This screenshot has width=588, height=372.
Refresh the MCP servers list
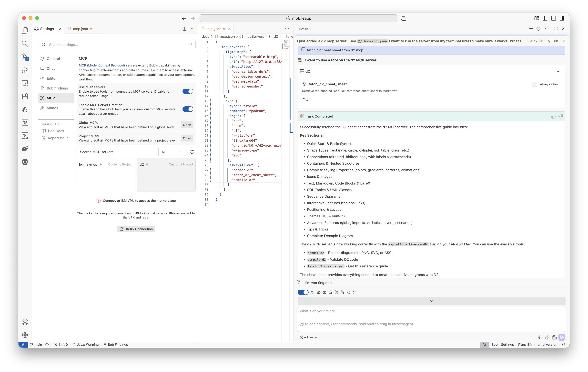click(192, 152)
